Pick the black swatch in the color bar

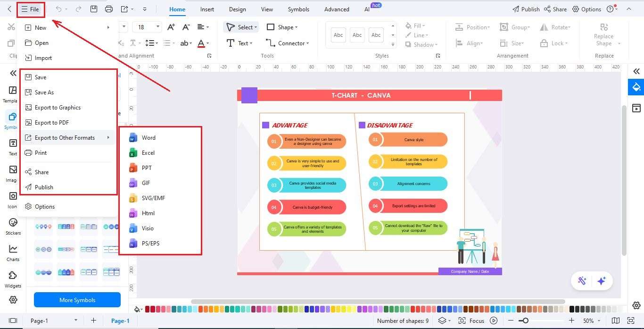pyautogui.click(x=572, y=310)
